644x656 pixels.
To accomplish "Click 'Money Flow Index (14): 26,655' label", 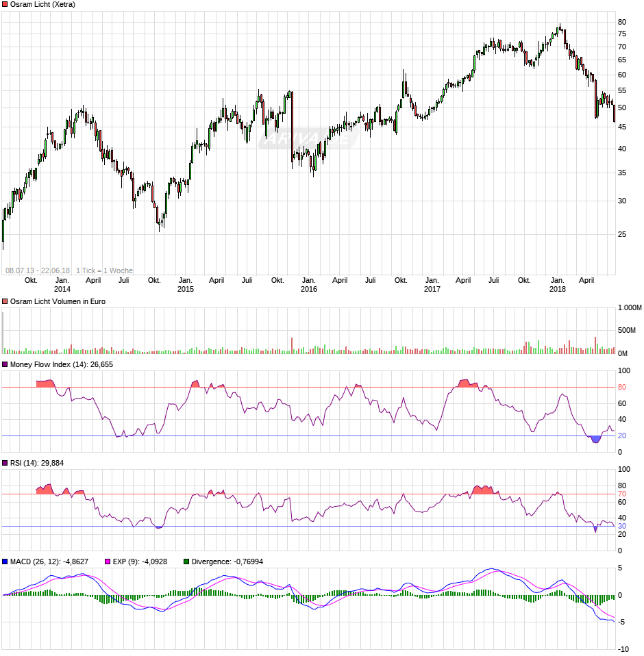I will click(62, 365).
